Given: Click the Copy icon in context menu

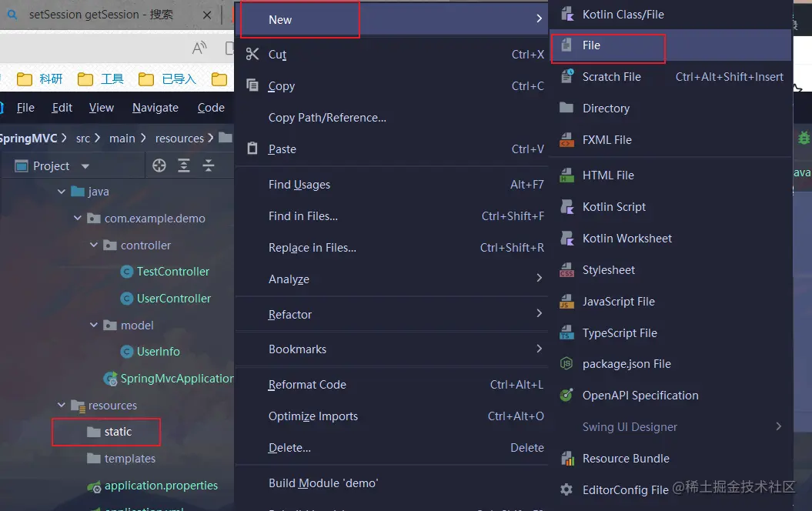Looking at the screenshot, I should point(252,85).
